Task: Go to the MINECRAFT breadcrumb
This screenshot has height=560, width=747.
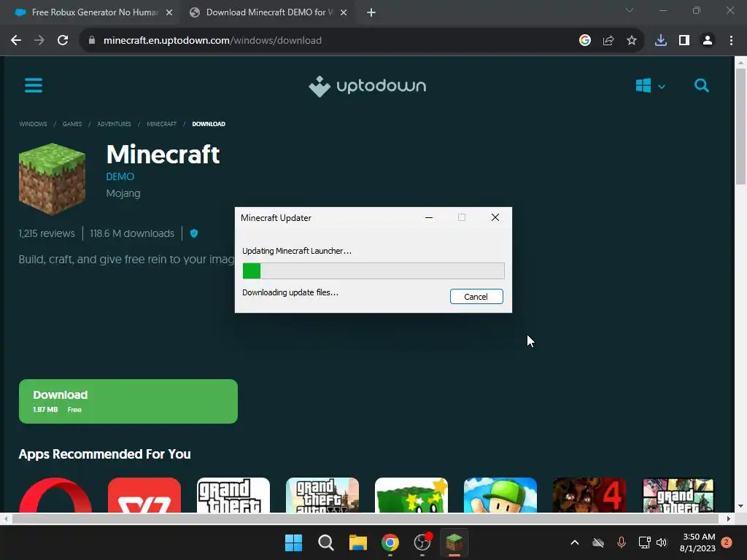Action: (x=161, y=124)
